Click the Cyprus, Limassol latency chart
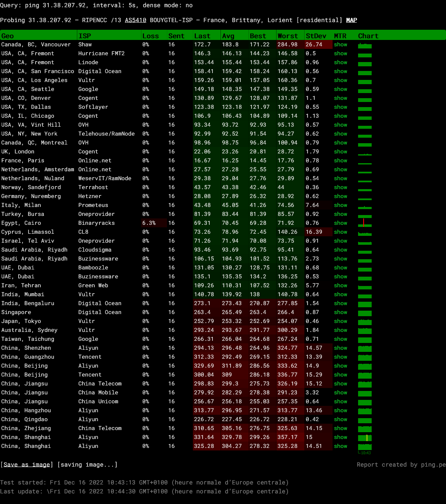 (x=364, y=232)
